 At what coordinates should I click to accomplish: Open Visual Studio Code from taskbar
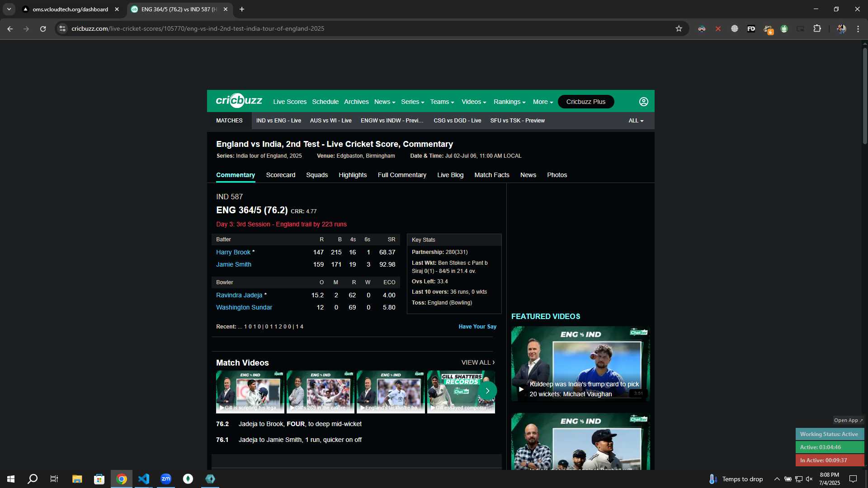[144, 479]
